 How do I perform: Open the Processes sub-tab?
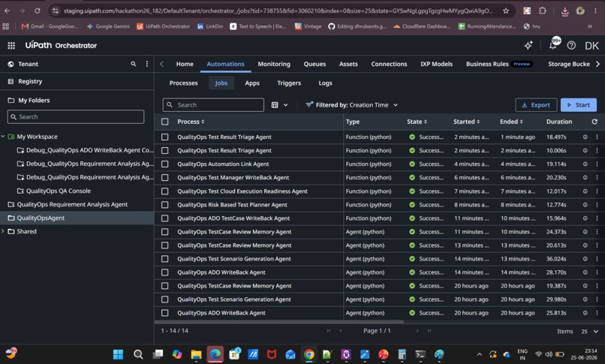tap(183, 83)
